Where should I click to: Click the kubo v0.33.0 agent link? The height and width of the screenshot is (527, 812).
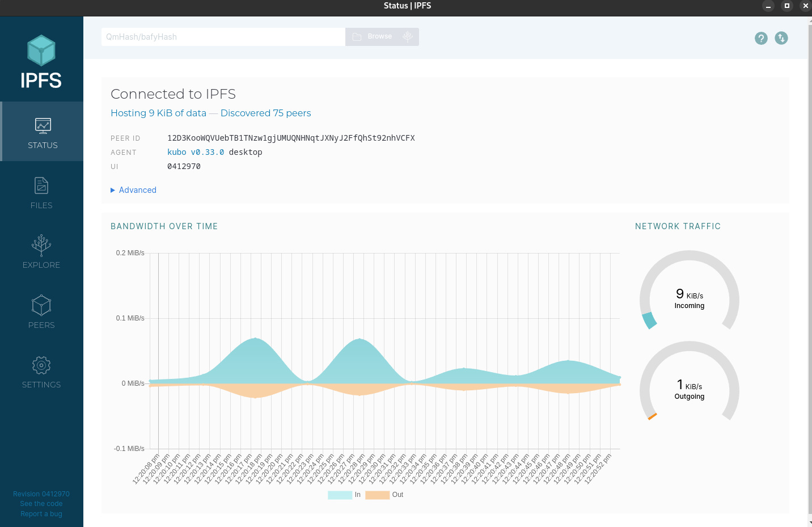196,152
